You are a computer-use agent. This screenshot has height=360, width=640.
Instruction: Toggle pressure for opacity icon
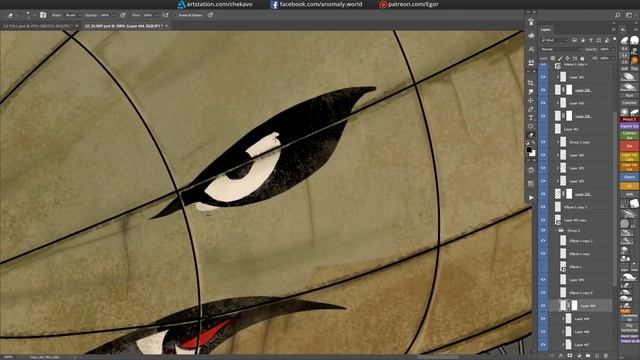click(x=123, y=15)
